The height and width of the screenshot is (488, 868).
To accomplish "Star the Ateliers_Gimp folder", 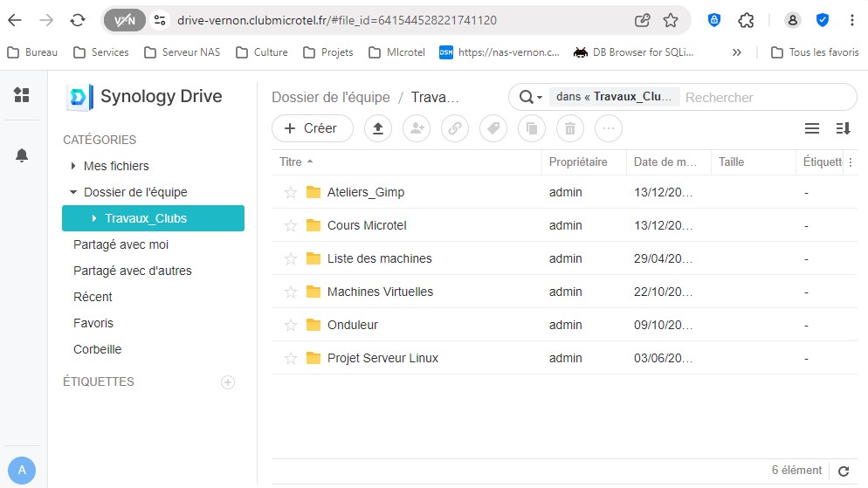I will tap(291, 192).
